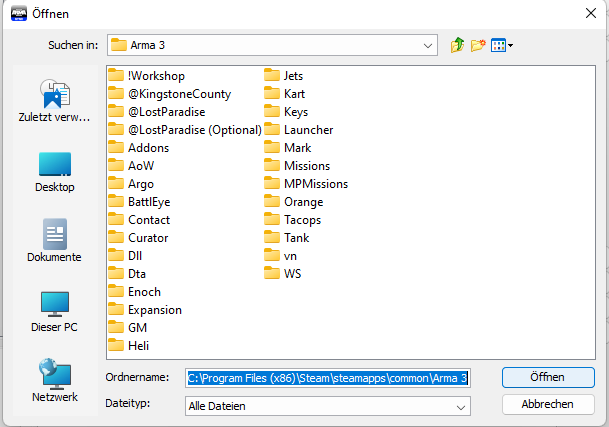This screenshot has width=609, height=427.
Task: Select the @LostParadise (Optional) folder
Action: point(185,130)
